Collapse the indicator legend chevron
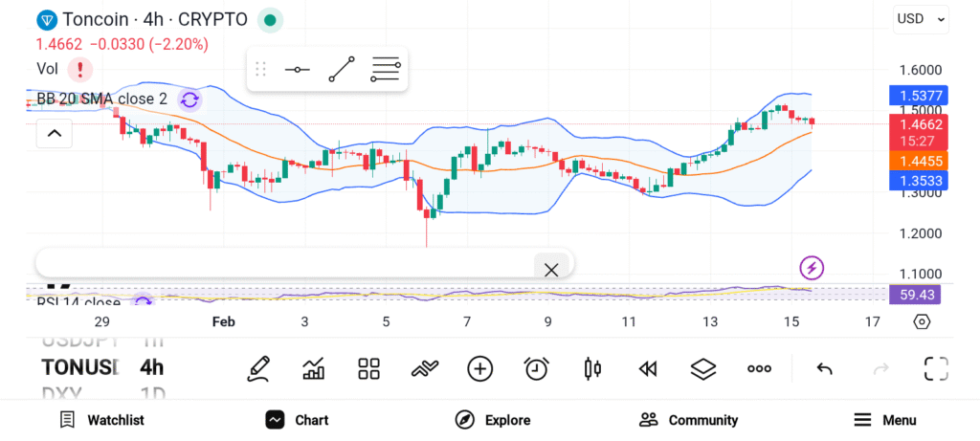 pos(54,134)
